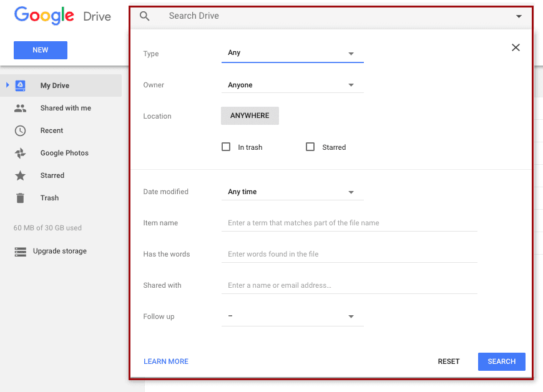Click the Google Drive logo
Viewport: 543px width, 392px height.
[62, 16]
